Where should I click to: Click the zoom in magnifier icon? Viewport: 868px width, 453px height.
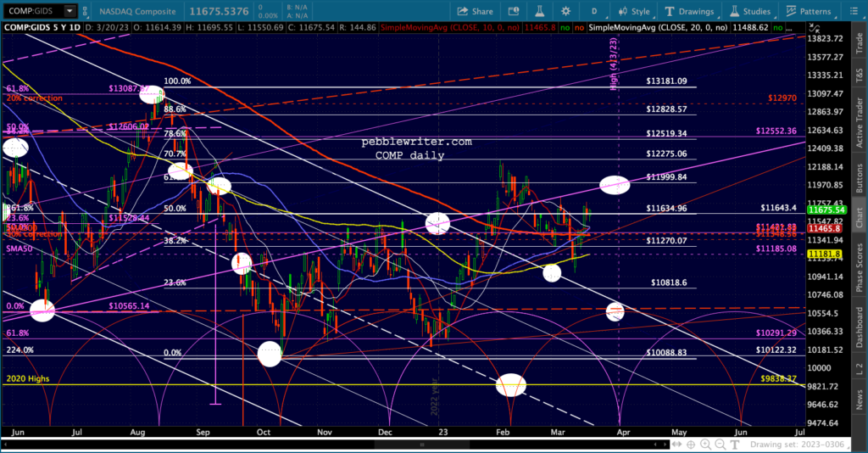click(x=705, y=445)
